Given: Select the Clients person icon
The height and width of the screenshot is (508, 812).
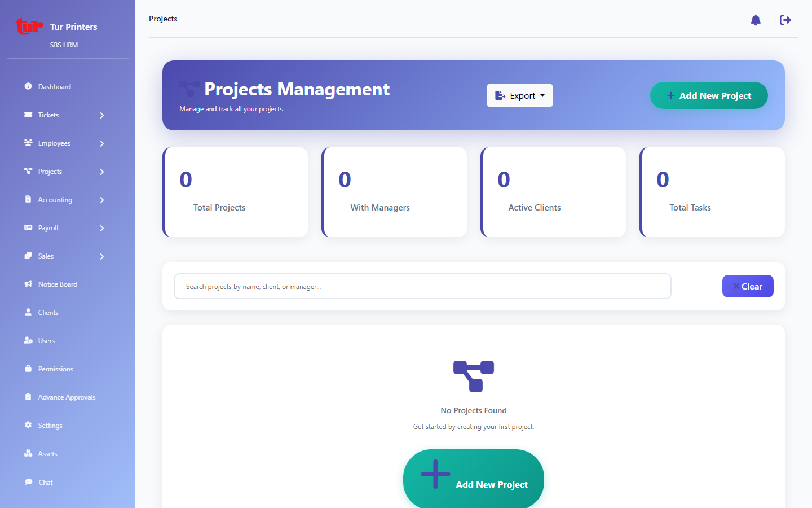Looking at the screenshot, I should pyautogui.click(x=28, y=312).
